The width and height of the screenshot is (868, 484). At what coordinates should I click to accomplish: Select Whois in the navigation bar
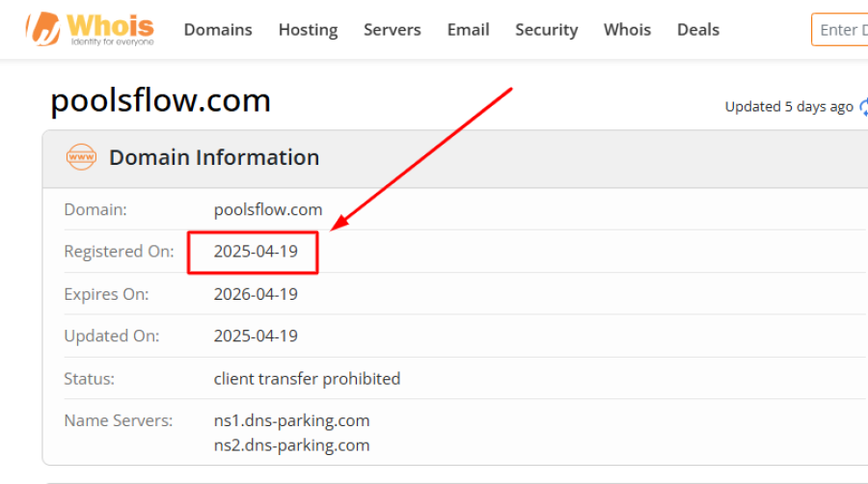(627, 30)
